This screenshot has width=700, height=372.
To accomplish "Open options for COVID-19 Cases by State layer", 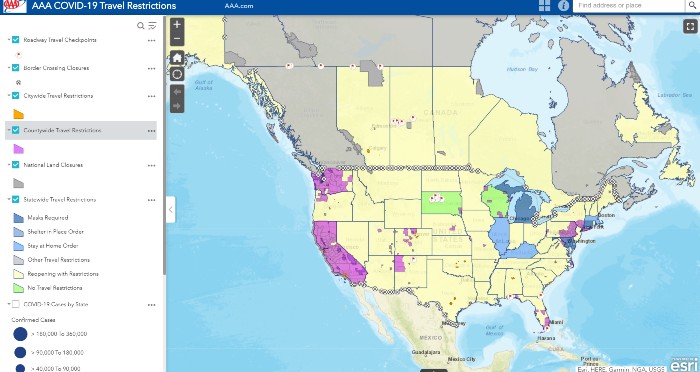I will point(152,305).
